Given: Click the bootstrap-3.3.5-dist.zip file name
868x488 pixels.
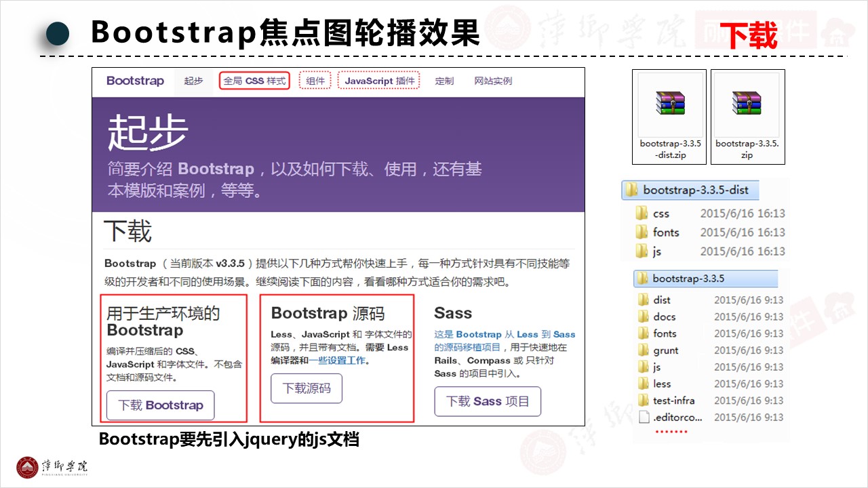Looking at the screenshot, I should [670, 149].
